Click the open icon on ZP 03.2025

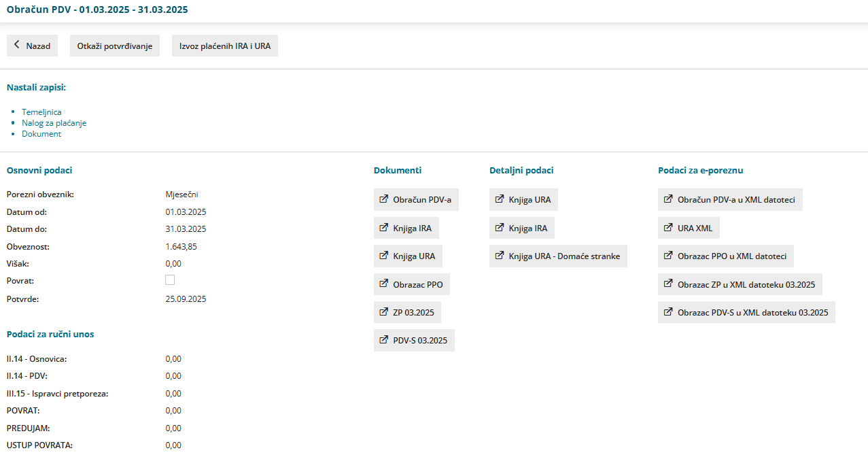point(383,312)
